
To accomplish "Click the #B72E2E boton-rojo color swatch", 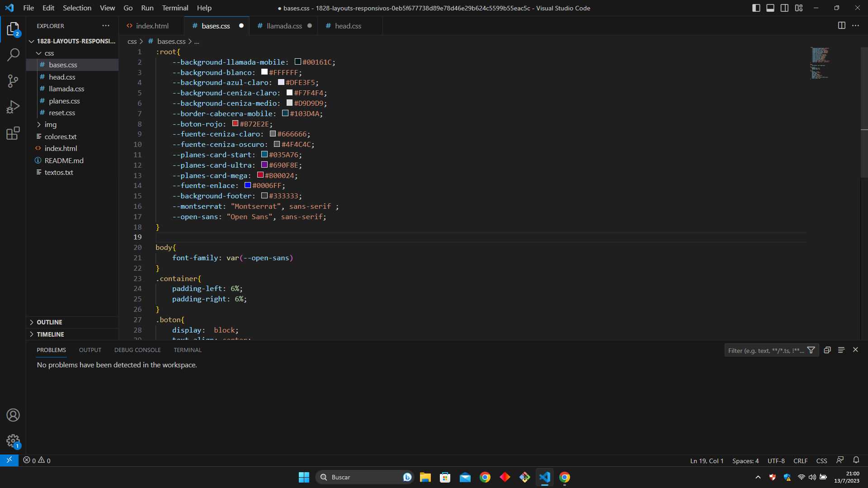I will 235,124.
